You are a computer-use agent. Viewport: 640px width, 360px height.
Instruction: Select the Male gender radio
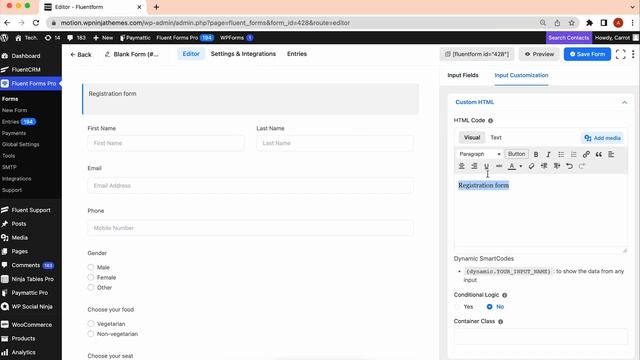(91, 267)
